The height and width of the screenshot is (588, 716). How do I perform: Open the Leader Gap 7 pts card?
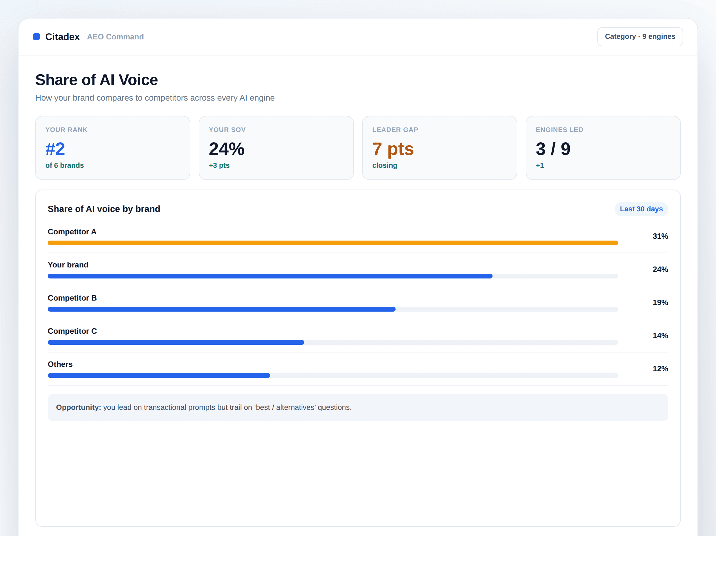(x=439, y=148)
